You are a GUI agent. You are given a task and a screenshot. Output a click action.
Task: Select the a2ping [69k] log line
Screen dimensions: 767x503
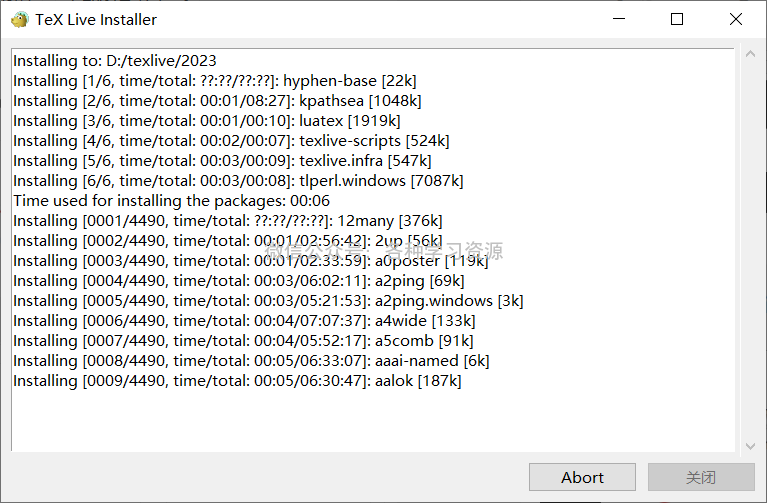(x=239, y=281)
